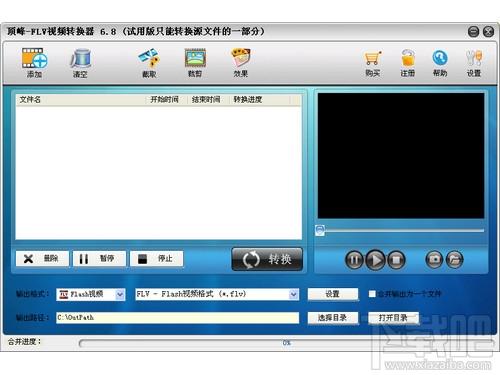Click the 选择目录 choose folder button
The height and width of the screenshot is (375, 500).
pos(333,318)
